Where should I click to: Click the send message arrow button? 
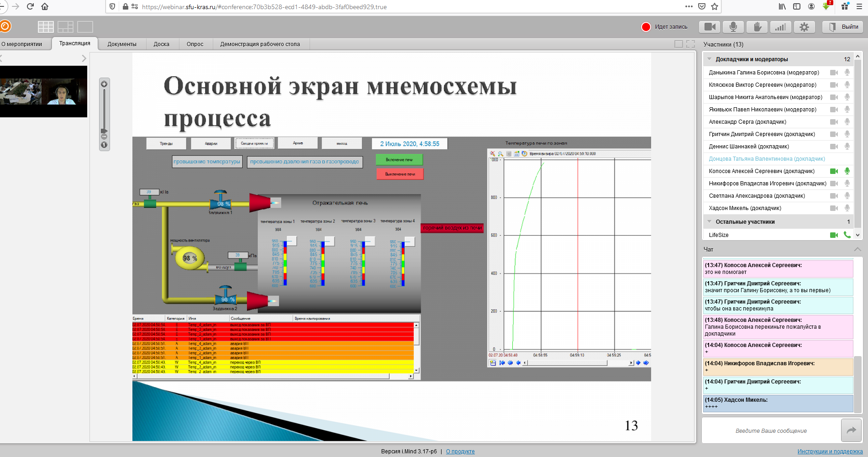point(851,430)
